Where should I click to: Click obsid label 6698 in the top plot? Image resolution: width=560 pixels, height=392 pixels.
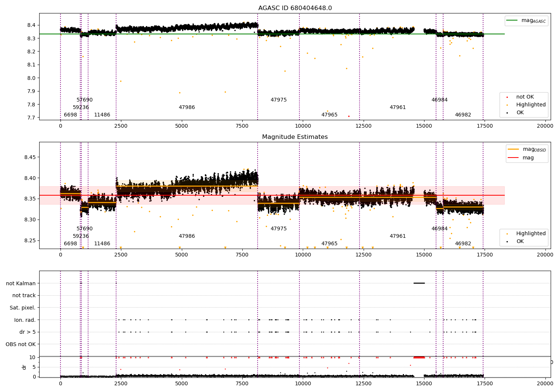71,115
